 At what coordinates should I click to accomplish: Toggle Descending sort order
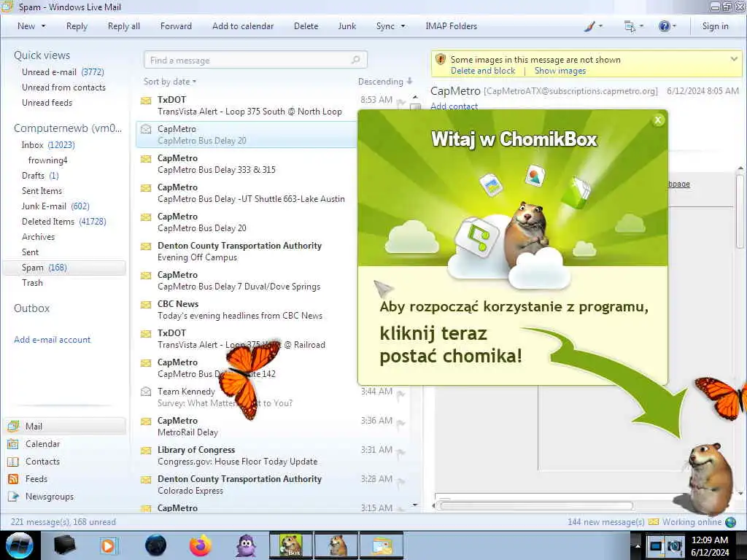[x=385, y=82]
